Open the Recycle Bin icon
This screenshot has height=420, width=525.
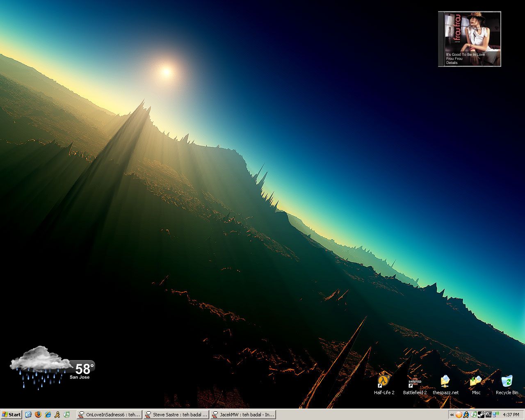pos(507,385)
